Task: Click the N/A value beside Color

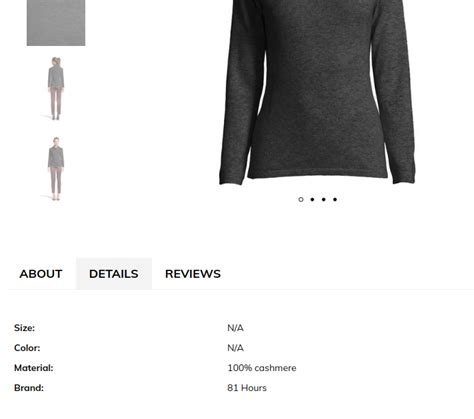Action: (x=235, y=348)
